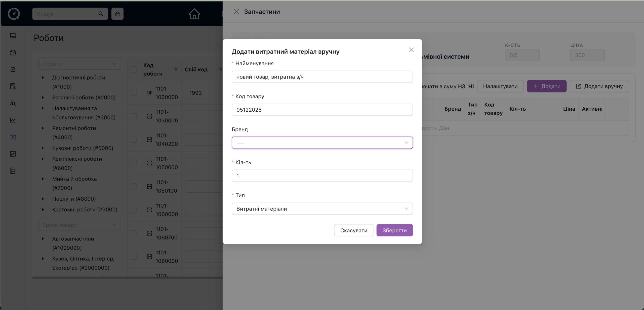Open the chart statistics icon in sidebar
The height and width of the screenshot is (310, 644).
click(x=13, y=120)
